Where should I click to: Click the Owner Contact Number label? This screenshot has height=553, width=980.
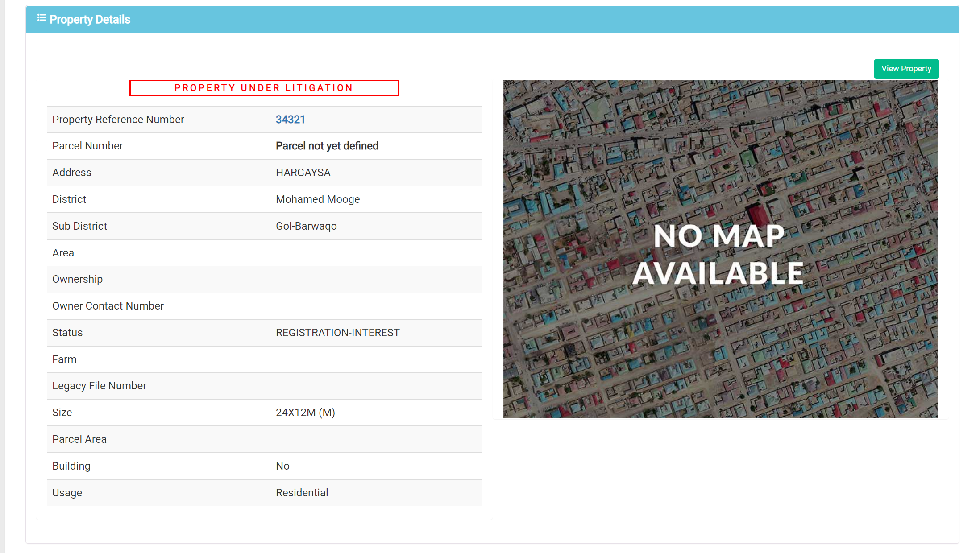tap(108, 306)
